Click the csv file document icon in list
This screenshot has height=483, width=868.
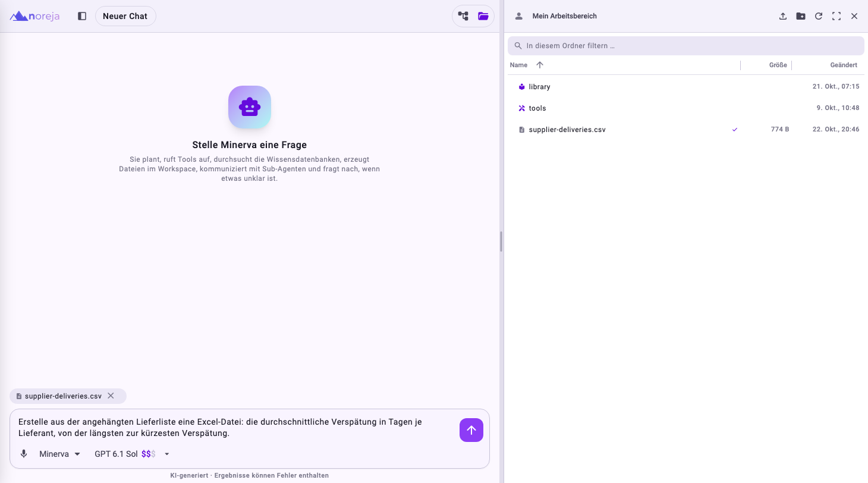click(521, 130)
